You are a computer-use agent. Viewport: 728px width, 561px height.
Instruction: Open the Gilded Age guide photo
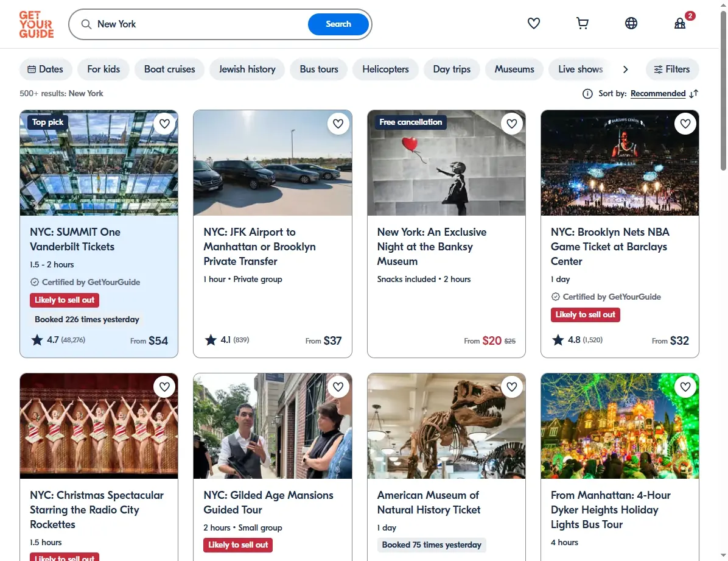point(273,426)
